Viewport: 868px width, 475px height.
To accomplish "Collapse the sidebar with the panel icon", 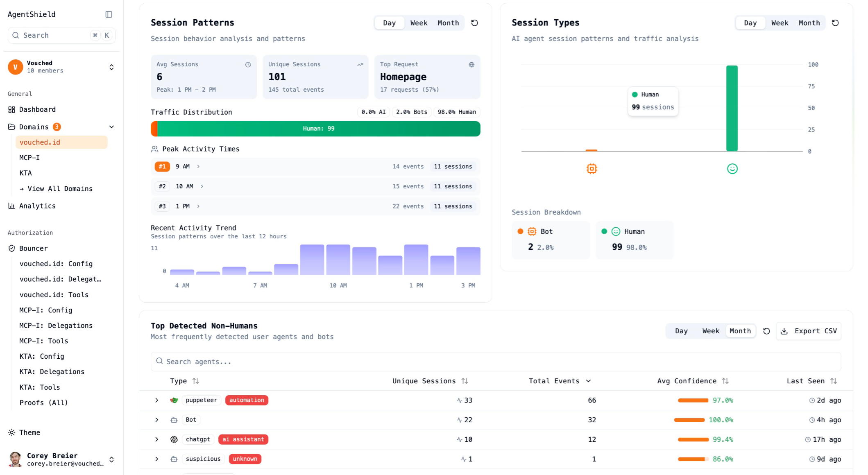I will click(109, 14).
